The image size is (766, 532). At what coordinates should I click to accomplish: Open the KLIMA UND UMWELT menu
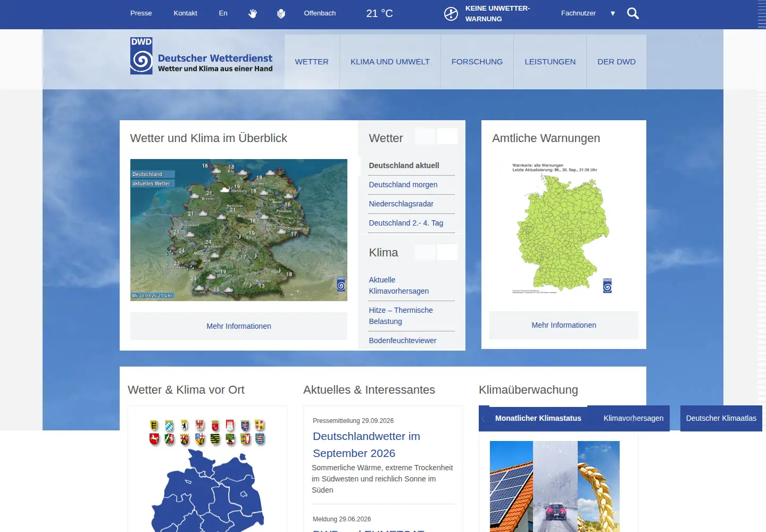coord(390,62)
